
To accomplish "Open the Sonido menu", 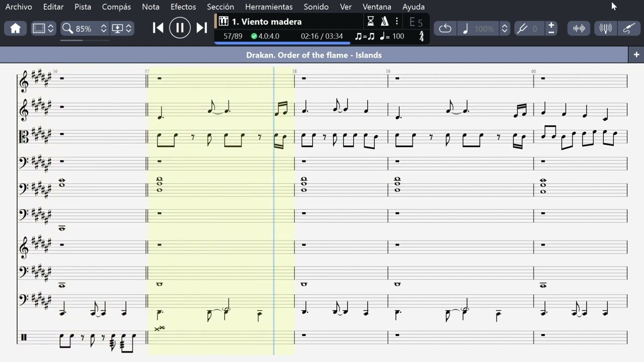I will click(x=316, y=7).
